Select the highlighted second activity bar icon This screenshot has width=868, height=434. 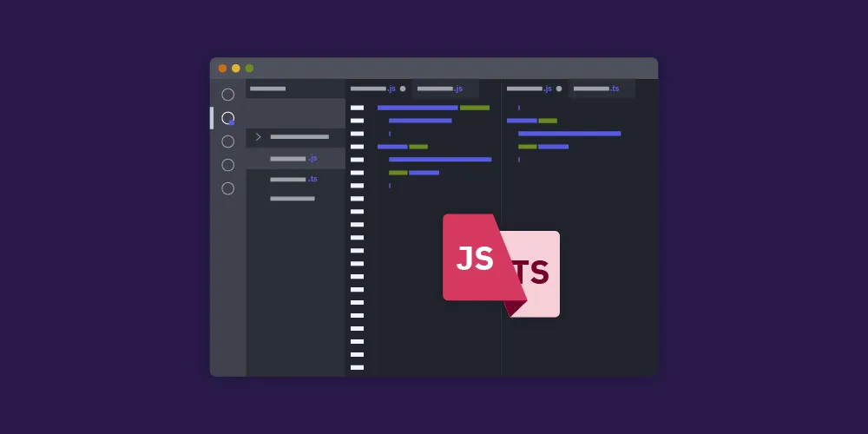(x=227, y=118)
